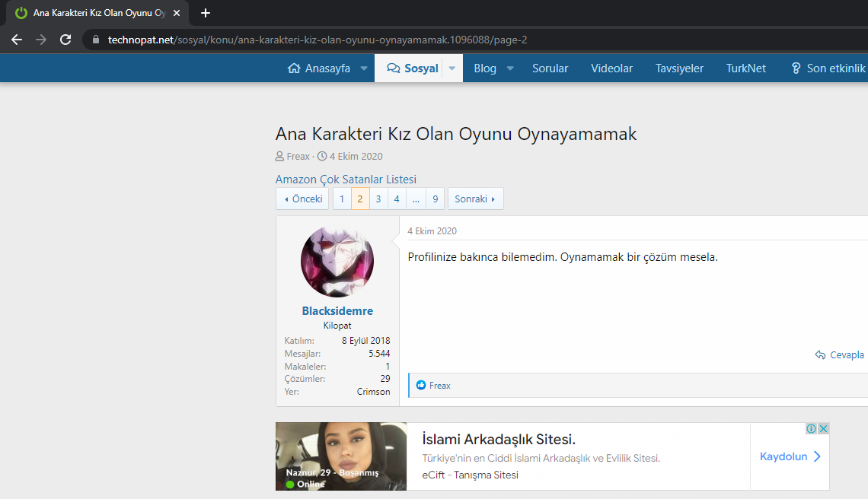
Task: Go to next page with Sonraki button
Action: click(x=476, y=199)
